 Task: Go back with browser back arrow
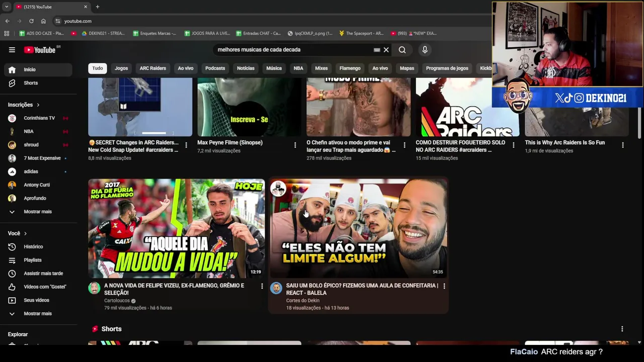7,21
